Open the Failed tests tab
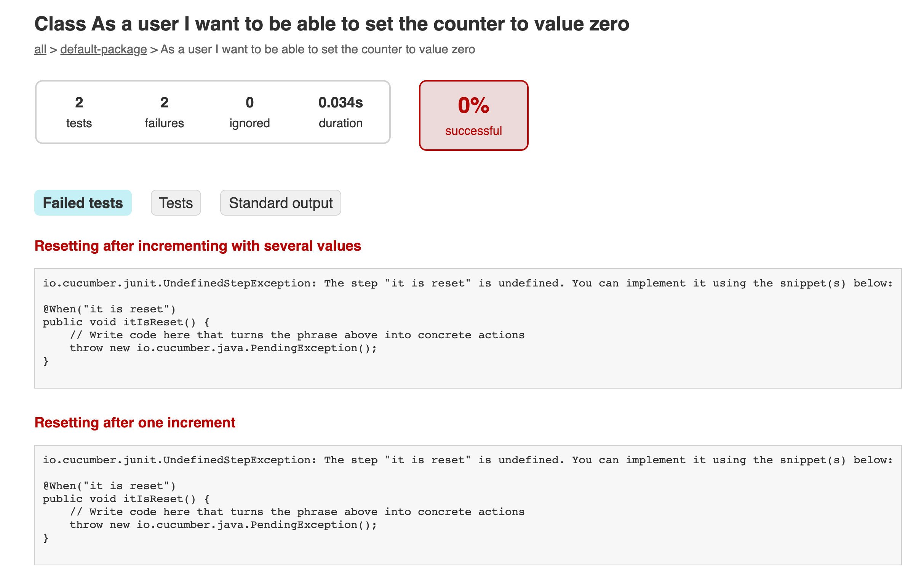This screenshot has height=576, width=924. click(83, 203)
